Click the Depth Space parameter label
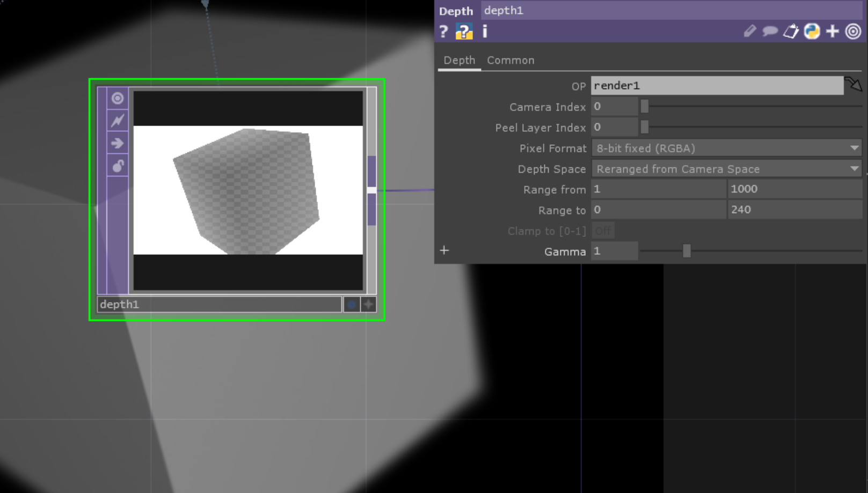This screenshot has width=868, height=493. pos(551,169)
